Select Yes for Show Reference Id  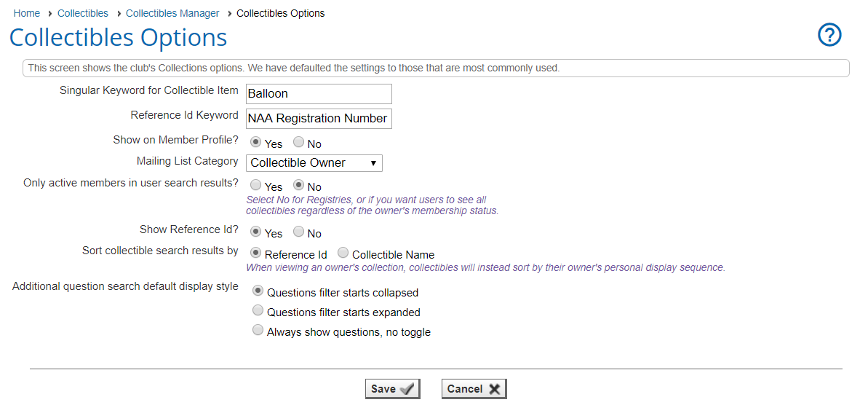(x=256, y=232)
